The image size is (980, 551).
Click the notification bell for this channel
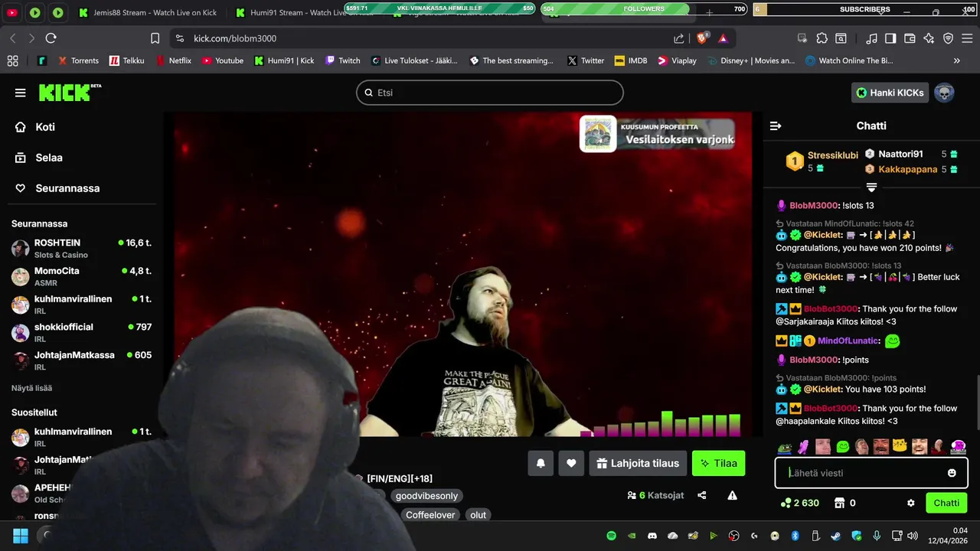541,463
